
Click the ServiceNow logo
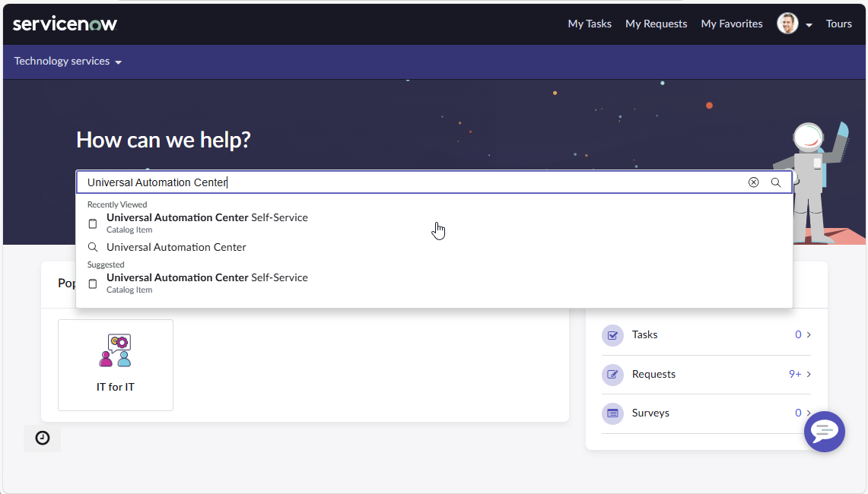coord(65,24)
